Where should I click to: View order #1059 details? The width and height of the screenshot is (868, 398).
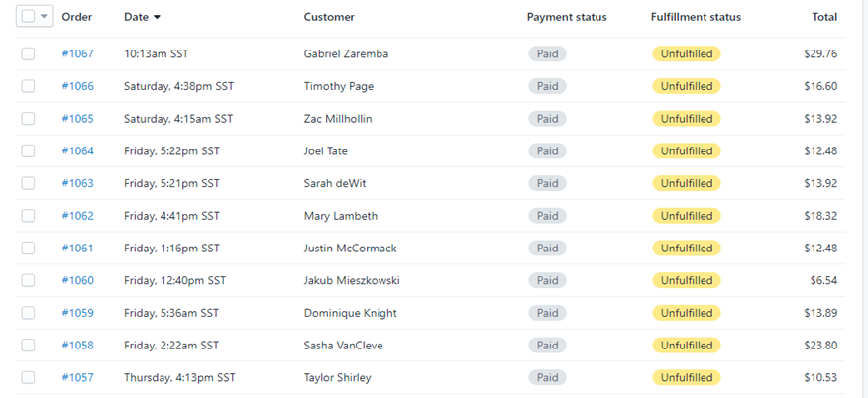pos(77,313)
